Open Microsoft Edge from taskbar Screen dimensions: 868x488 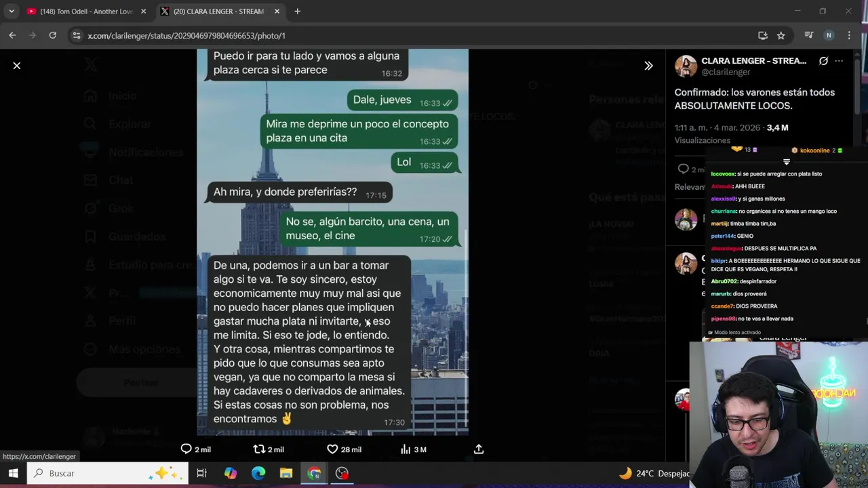(x=258, y=473)
